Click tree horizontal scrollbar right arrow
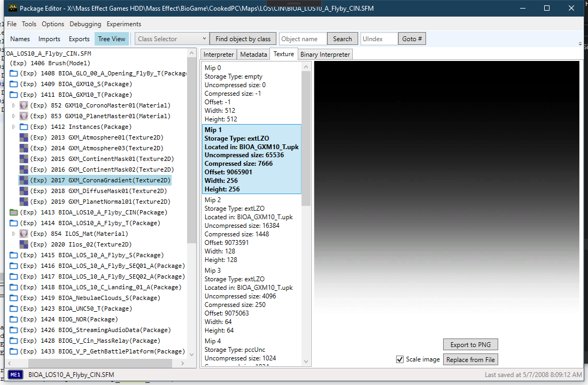This screenshot has height=385, width=588. [183, 363]
